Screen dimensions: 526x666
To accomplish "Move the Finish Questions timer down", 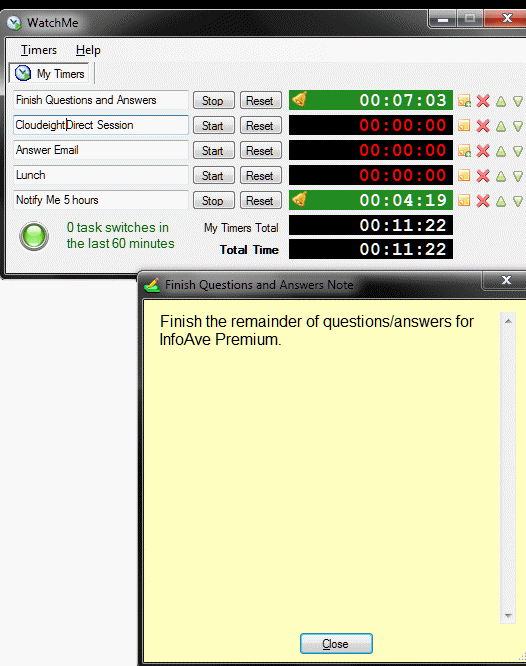I will pyautogui.click(x=518, y=101).
